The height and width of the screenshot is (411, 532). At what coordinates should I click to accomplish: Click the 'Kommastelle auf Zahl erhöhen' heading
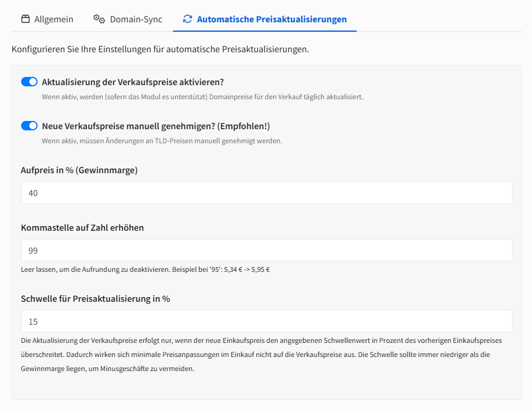82,228
